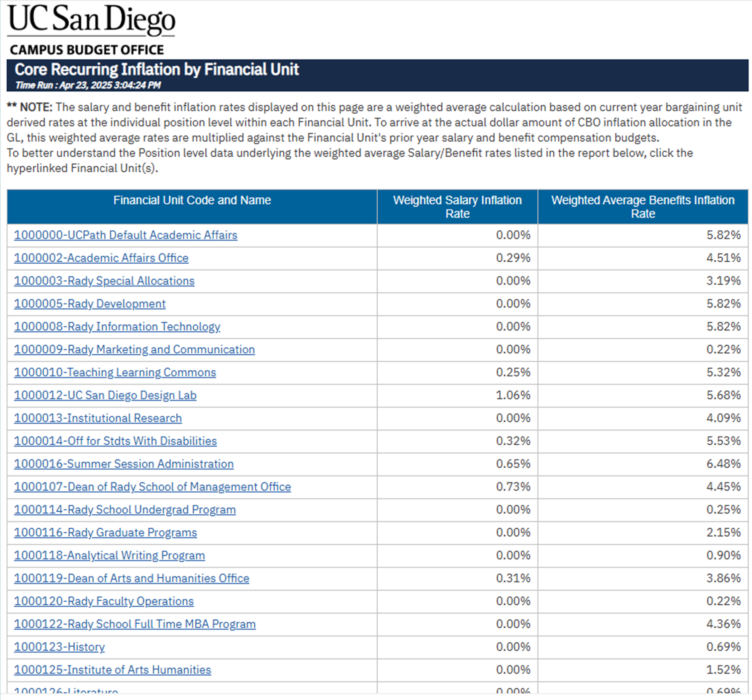Click 1000014-Off for Stdts With Disabilities
Screen dimensions: 752x700
tap(115, 441)
